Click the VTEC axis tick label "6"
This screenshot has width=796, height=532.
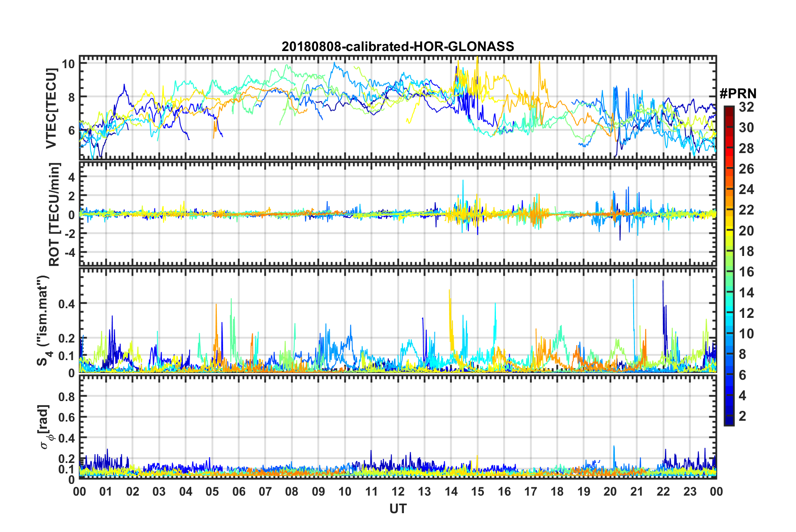coord(72,130)
